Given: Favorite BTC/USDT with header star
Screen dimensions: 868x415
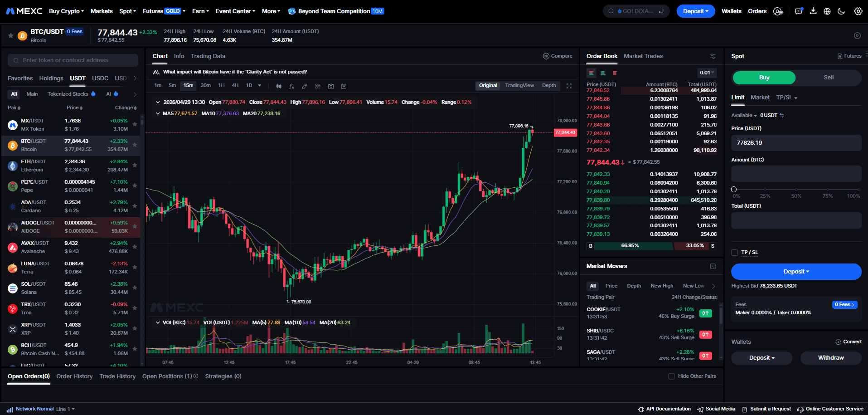Looking at the screenshot, I should click(10, 35).
